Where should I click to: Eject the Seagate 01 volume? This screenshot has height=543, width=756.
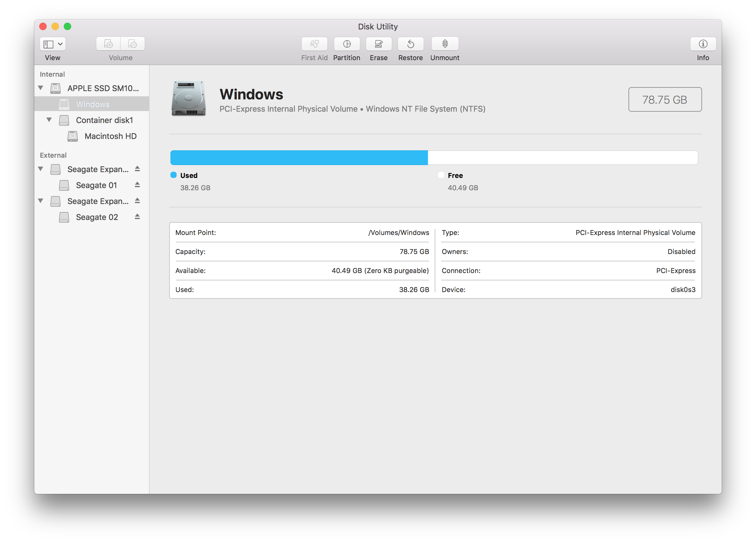(137, 185)
